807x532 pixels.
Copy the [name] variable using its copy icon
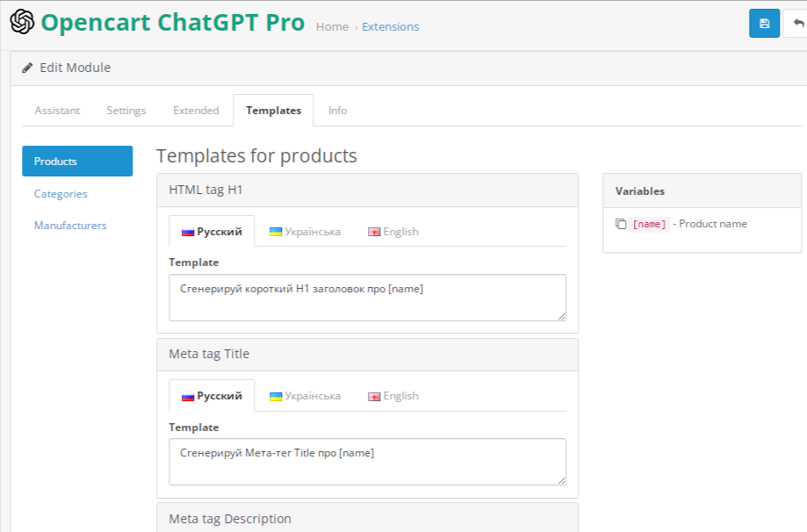(621, 223)
